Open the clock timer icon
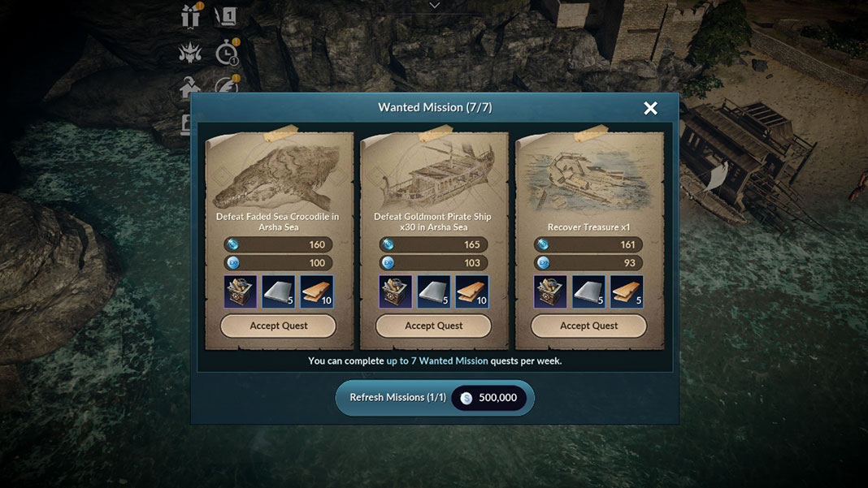Image resolution: width=868 pixels, height=488 pixels. tap(227, 53)
